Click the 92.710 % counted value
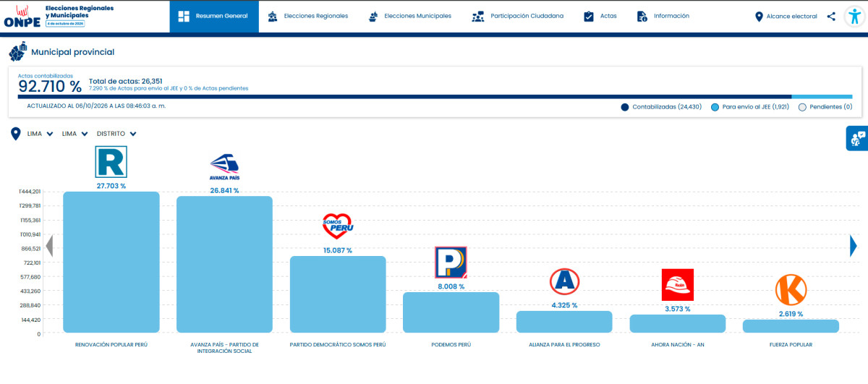Viewport: 868px width, 384px height. (x=50, y=87)
